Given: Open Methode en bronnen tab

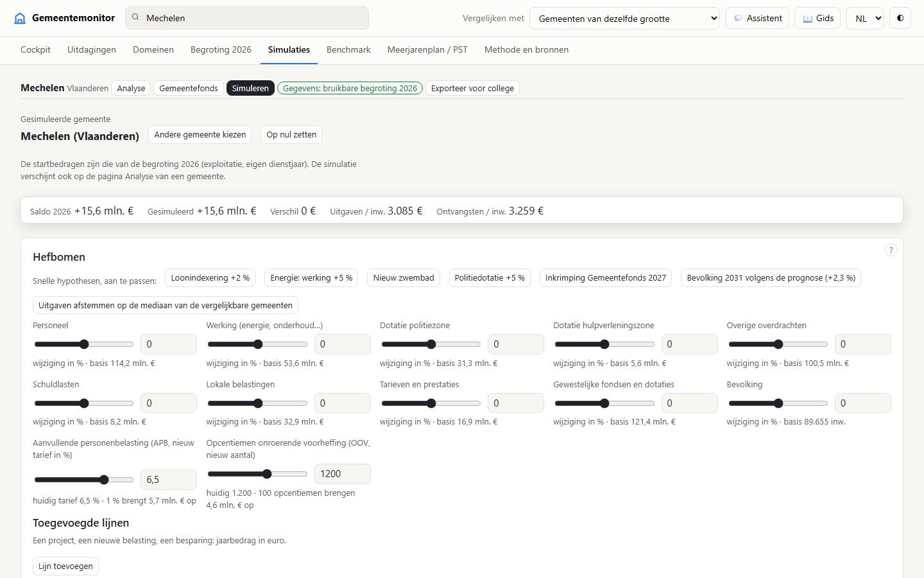Looking at the screenshot, I should coord(526,49).
